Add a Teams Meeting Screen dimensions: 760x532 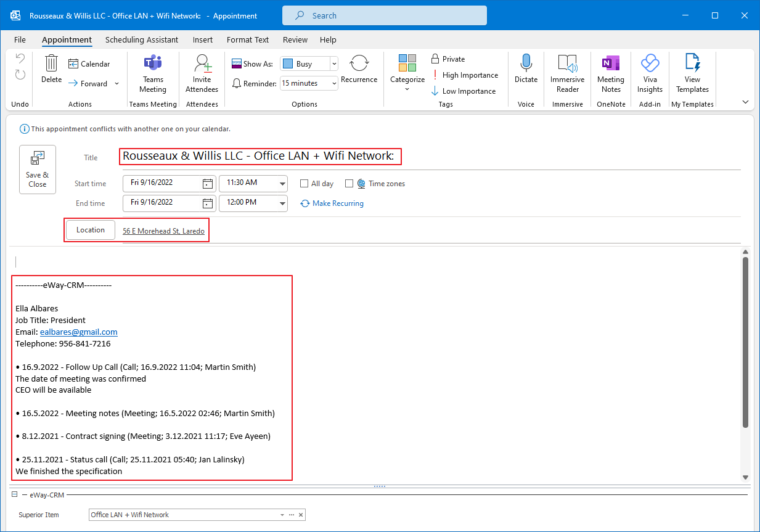click(153, 73)
